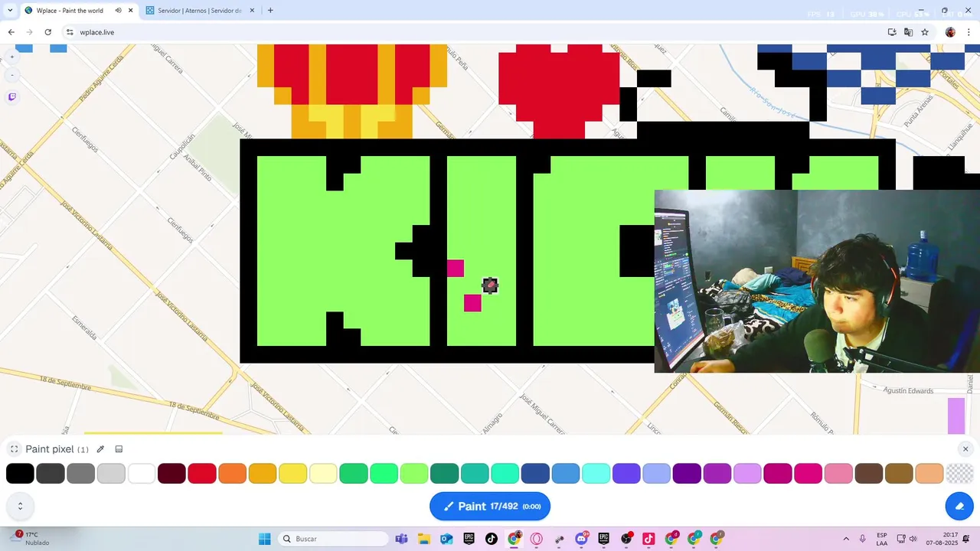Close the Wplace - Paint the world tab

131,11
